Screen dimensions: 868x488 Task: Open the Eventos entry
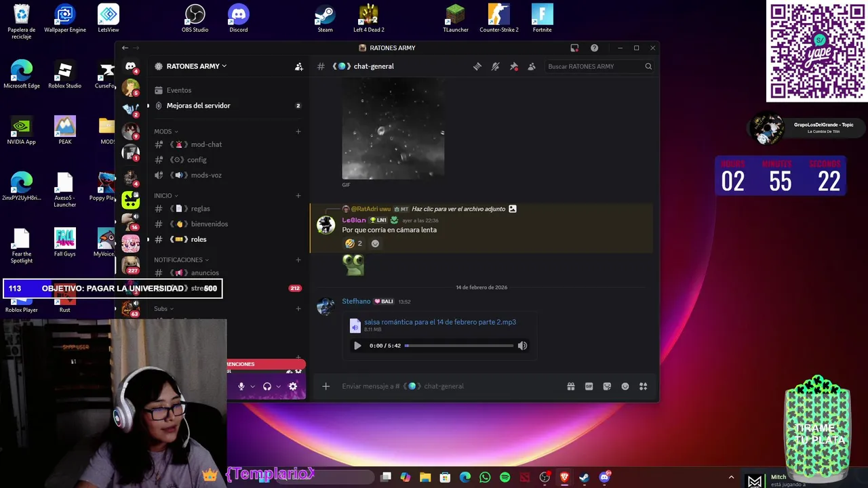pos(179,90)
